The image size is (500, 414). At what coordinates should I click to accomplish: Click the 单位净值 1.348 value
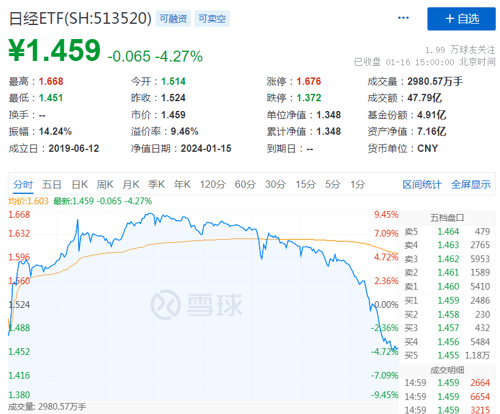tap(329, 115)
